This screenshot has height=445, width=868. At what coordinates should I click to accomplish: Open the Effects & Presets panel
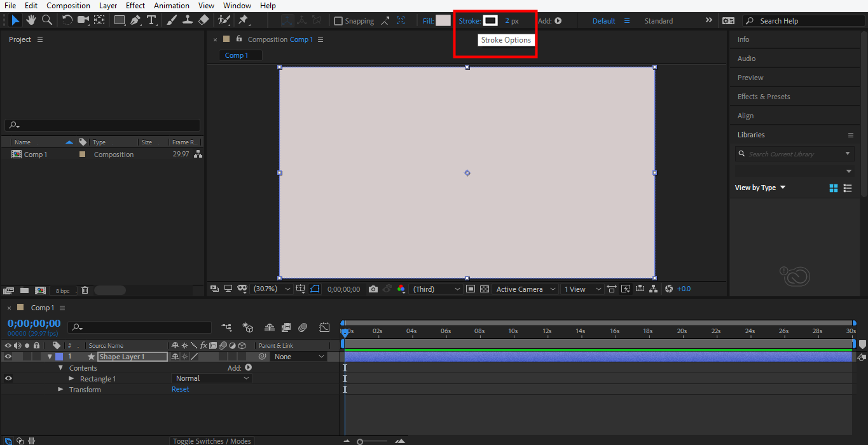tap(764, 97)
